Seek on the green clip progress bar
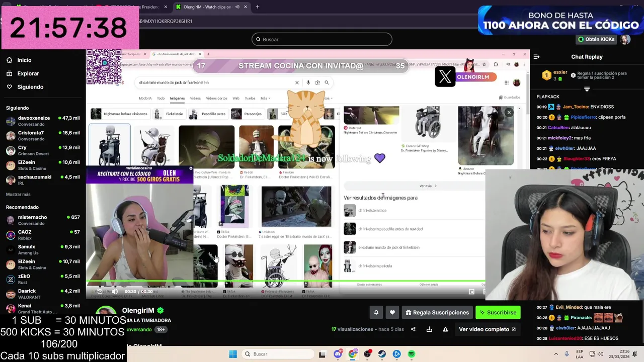Image resolution: width=644 pixels, height=362 pixels. tap(286, 282)
